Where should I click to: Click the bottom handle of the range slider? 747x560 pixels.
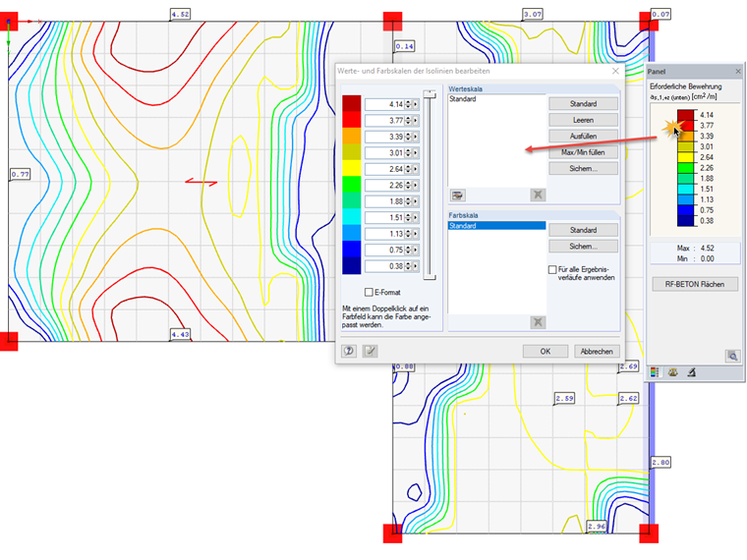point(430,277)
